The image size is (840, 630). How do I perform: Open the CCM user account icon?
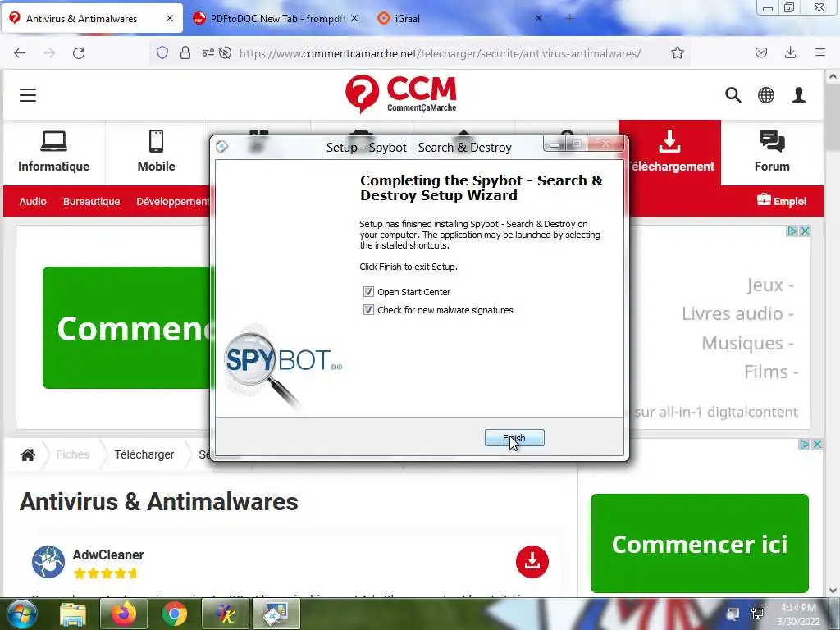point(799,95)
